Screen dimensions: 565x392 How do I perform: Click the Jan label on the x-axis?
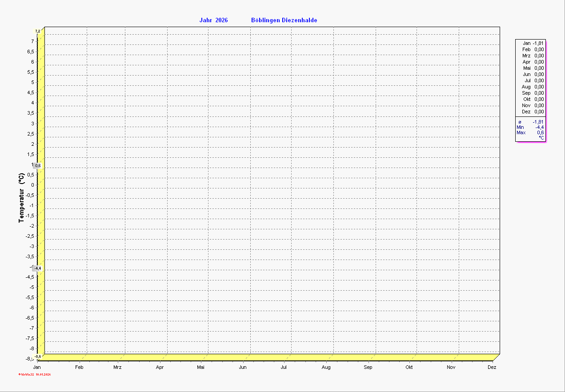pyautogui.click(x=37, y=367)
